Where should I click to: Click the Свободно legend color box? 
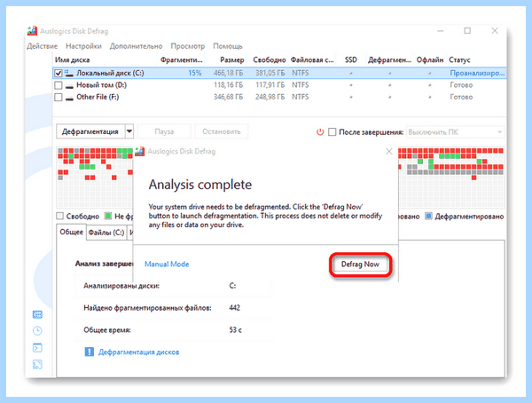pyautogui.click(x=59, y=216)
